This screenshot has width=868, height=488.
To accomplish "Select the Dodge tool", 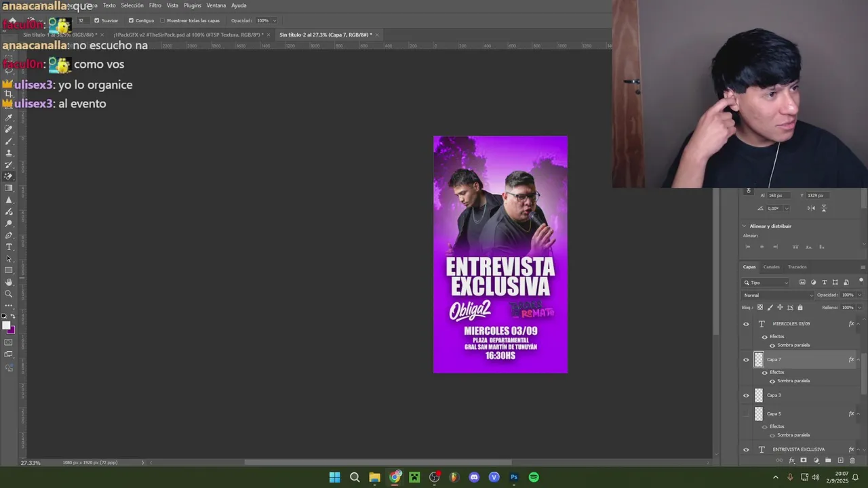I will point(9,224).
